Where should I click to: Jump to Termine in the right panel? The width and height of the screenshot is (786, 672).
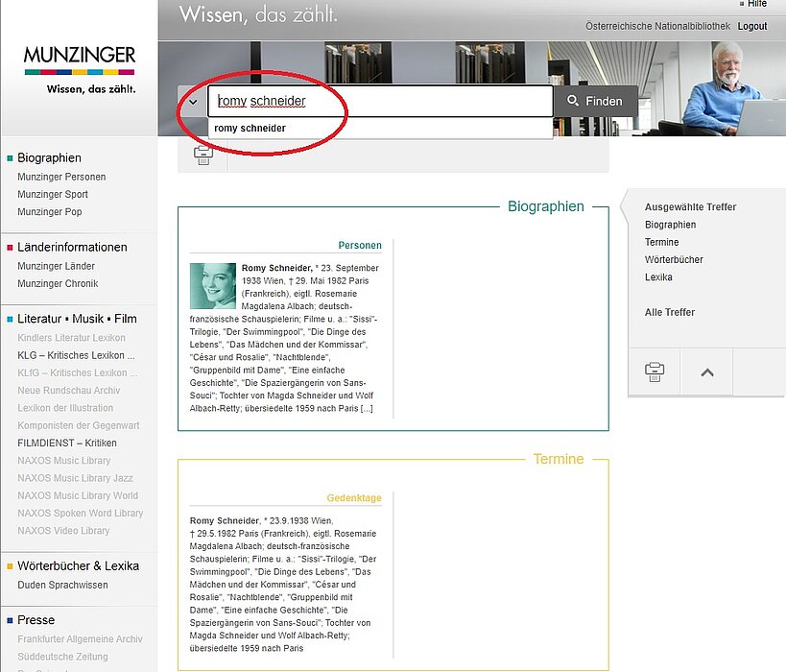tap(661, 242)
